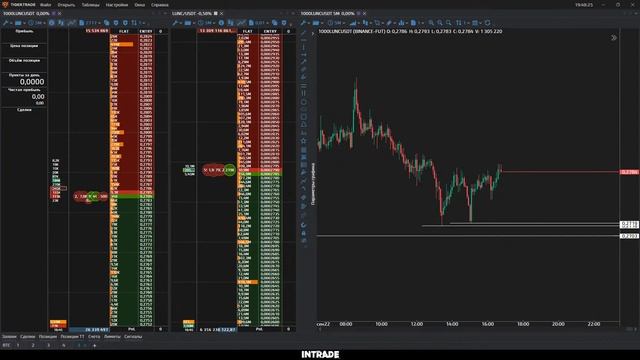The height and width of the screenshot is (360, 640).
Task: Select workspace tab 2
Action: point(33,345)
